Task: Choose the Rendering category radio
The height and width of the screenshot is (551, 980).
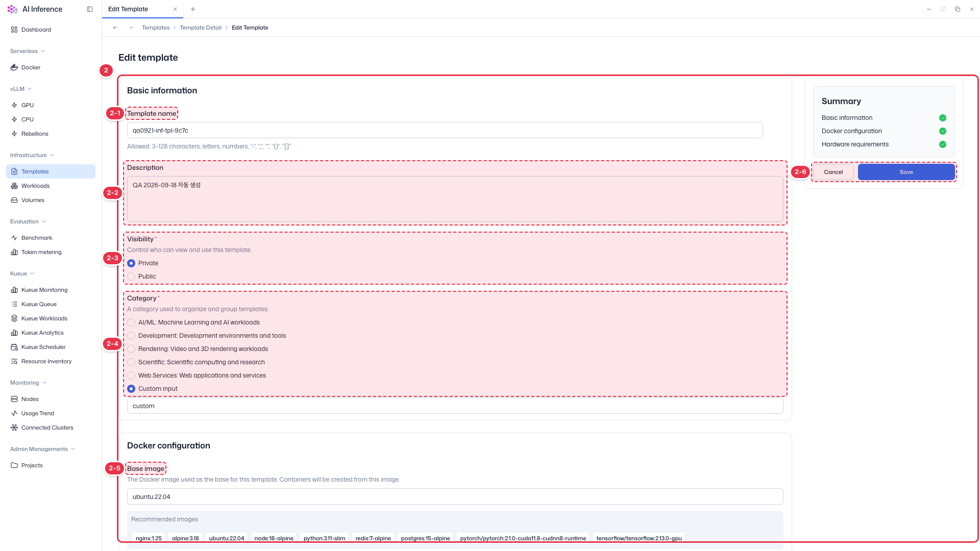Action: click(x=131, y=349)
